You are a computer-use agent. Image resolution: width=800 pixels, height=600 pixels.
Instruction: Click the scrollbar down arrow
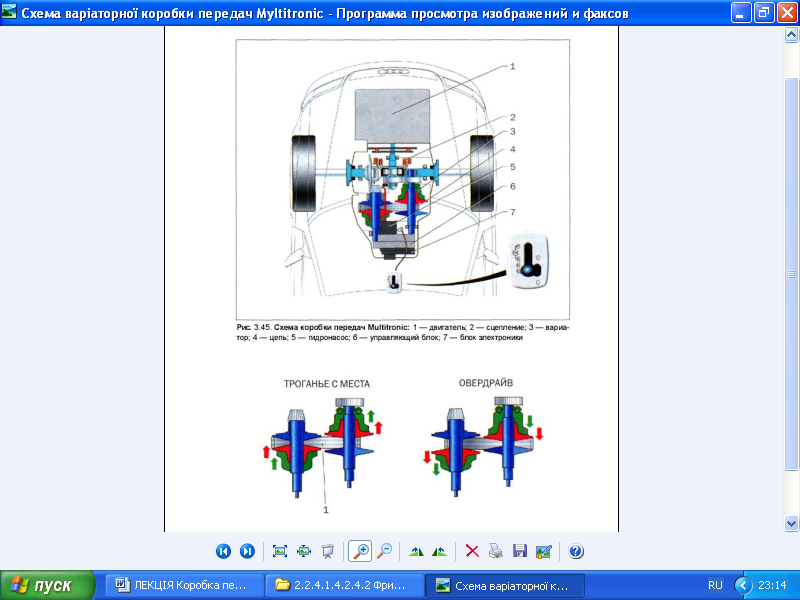tap(791, 523)
